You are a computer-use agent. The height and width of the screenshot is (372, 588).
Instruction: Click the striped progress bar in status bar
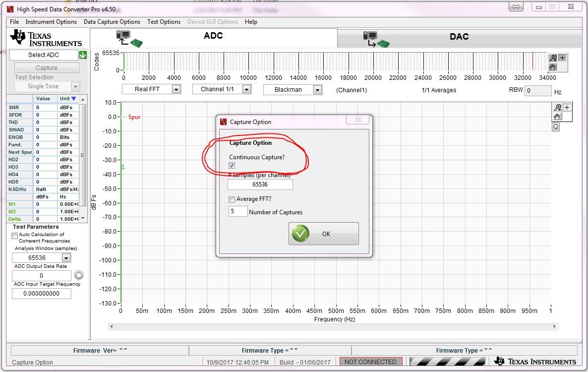pos(447,362)
